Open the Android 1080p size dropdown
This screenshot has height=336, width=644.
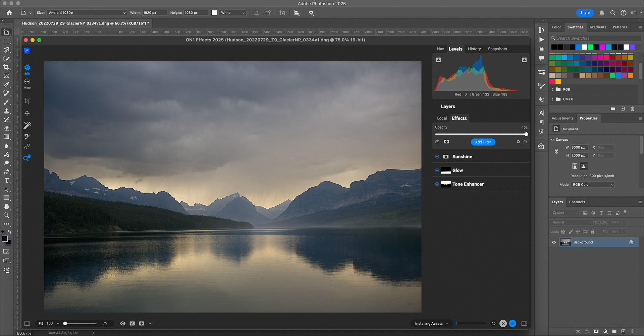tap(87, 13)
